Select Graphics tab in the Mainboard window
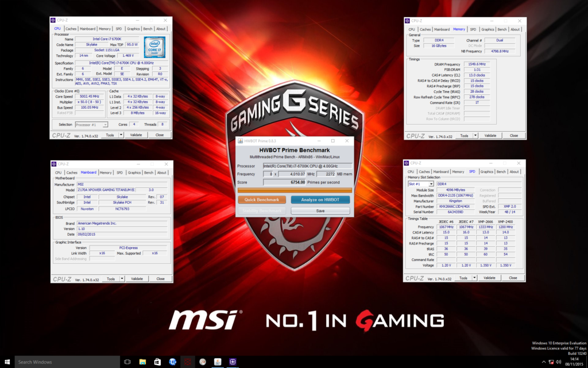The width and height of the screenshot is (588, 368). 134,172
